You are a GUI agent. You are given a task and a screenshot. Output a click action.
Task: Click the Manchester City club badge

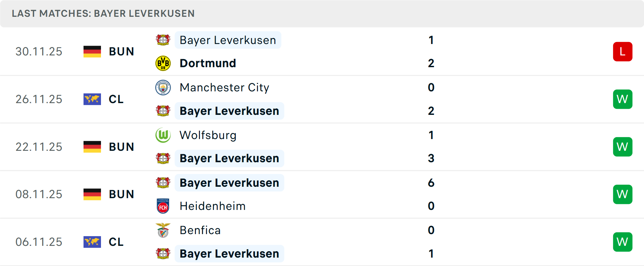point(163,87)
